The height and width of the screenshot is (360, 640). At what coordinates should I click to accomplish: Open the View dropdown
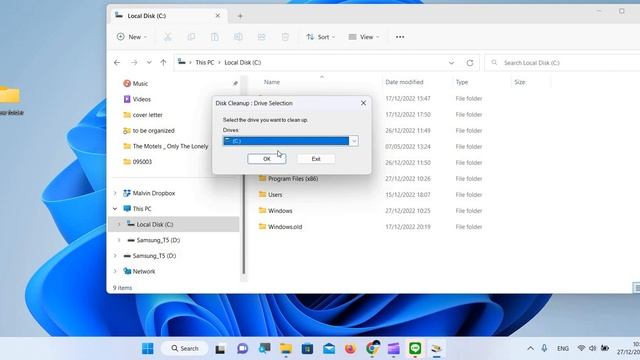(x=364, y=37)
